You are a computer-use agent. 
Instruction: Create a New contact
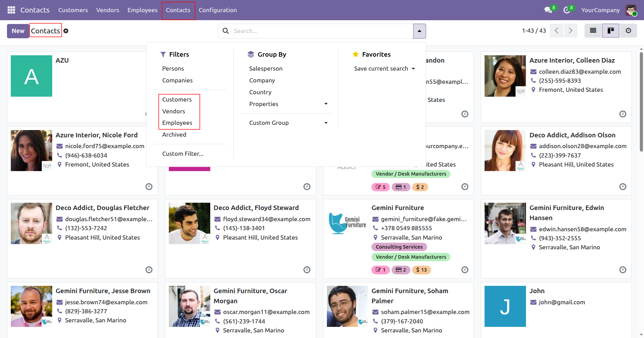pos(18,31)
